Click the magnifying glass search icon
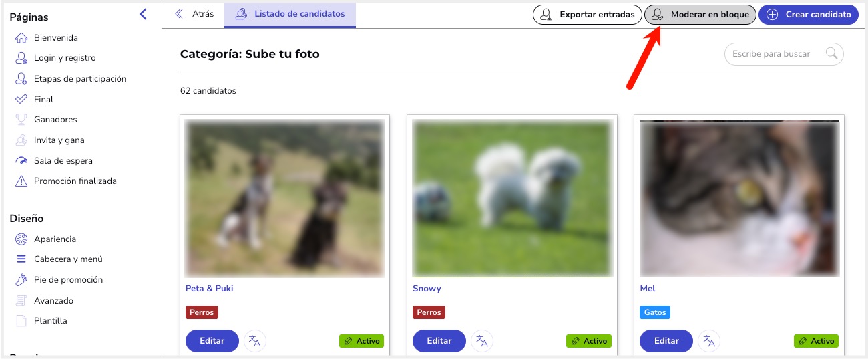868x359 pixels. point(831,53)
